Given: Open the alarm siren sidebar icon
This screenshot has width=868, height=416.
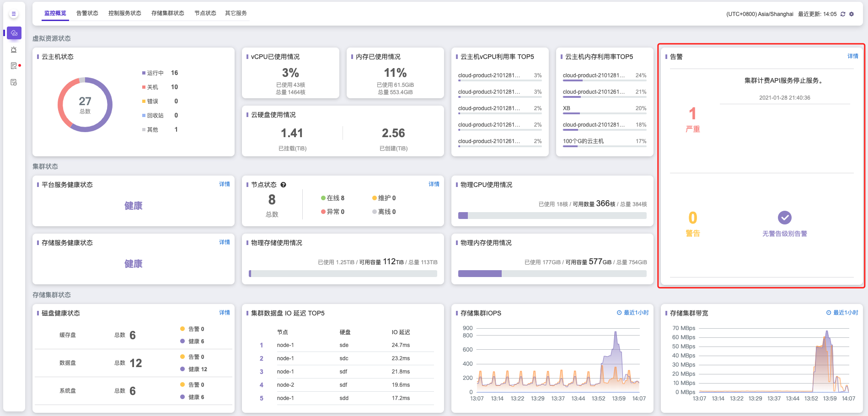Looking at the screenshot, I should [14, 49].
